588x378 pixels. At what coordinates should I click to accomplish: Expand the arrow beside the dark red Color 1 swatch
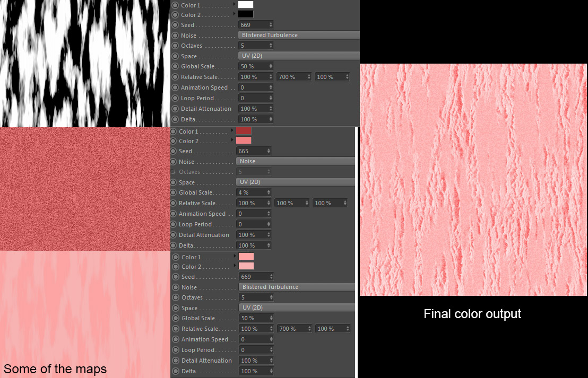point(232,130)
